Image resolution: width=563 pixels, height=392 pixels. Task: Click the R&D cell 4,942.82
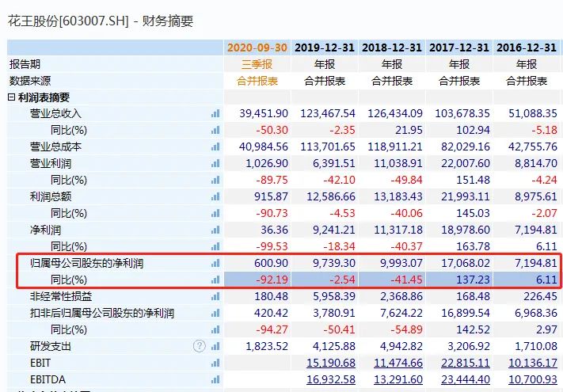(401, 346)
